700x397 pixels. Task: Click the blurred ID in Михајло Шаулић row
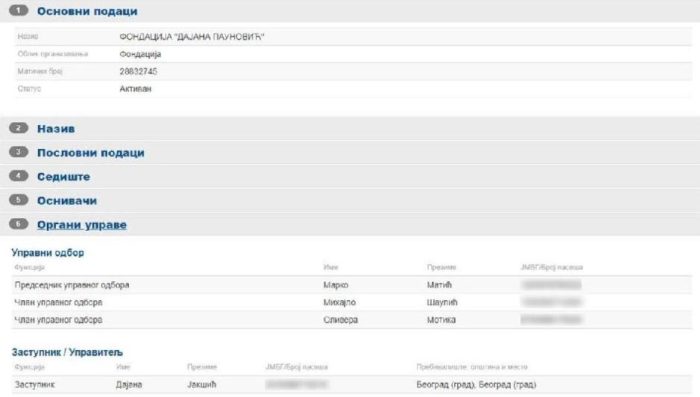(551, 302)
